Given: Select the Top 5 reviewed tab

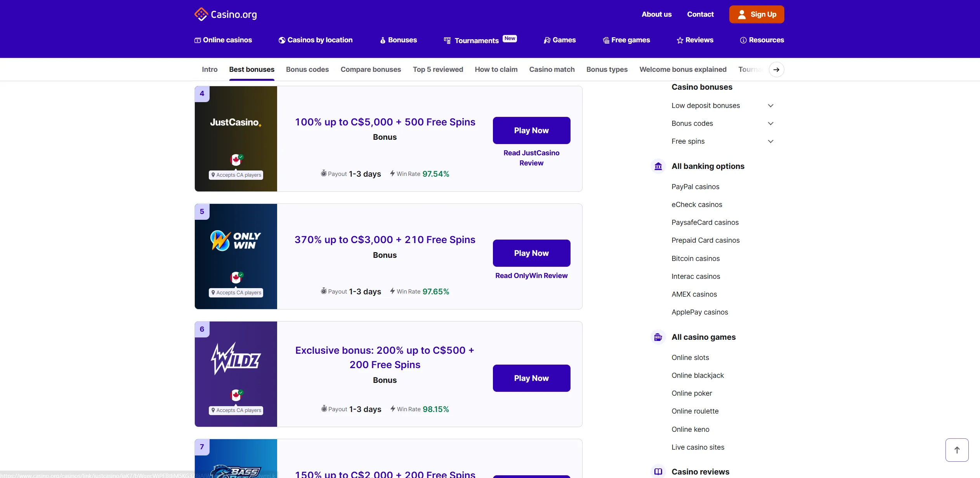Looking at the screenshot, I should point(438,70).
